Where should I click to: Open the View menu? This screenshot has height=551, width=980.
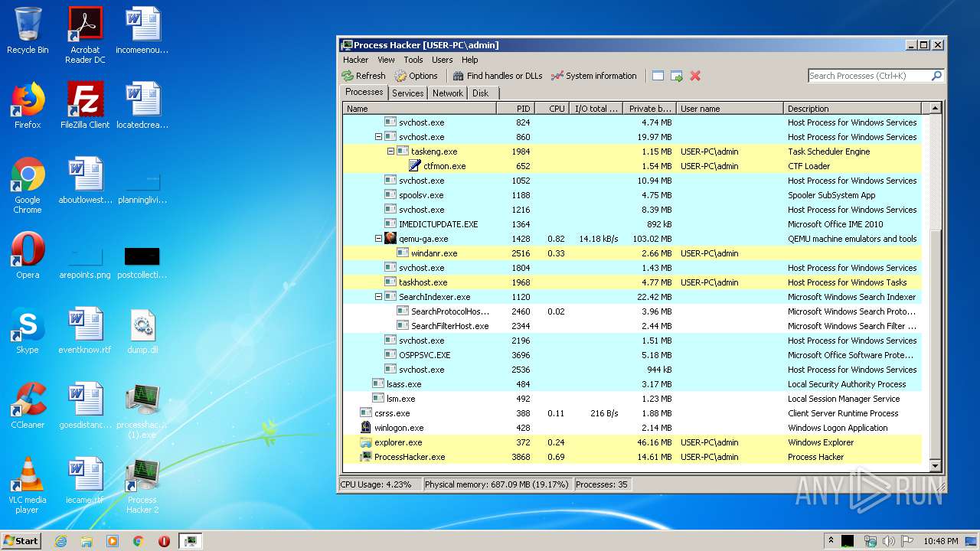[386, 60]
